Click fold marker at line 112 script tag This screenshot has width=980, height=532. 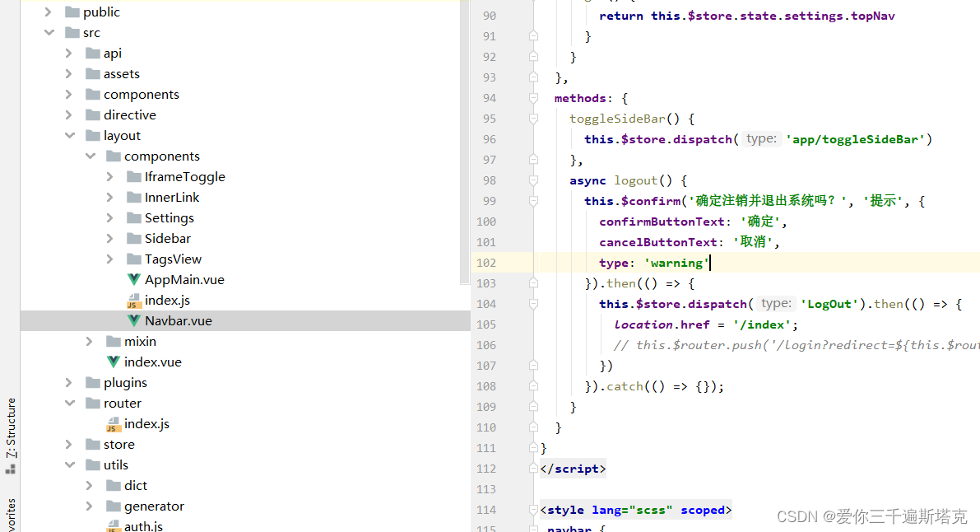click(x=533, y=469)
